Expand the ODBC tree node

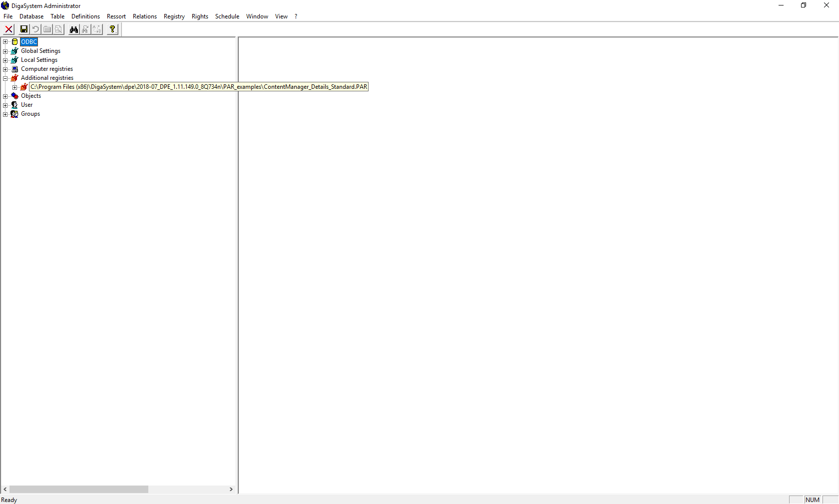point(5,42)
